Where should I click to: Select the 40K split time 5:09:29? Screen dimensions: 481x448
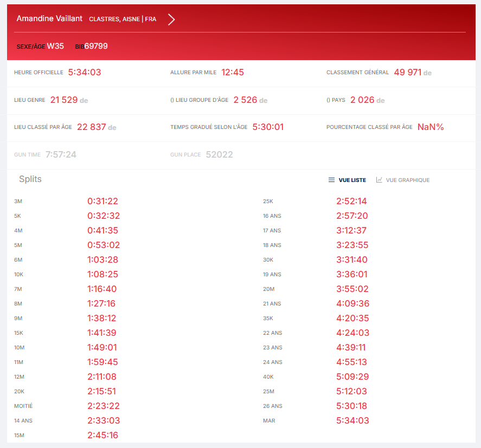[352, 376]
